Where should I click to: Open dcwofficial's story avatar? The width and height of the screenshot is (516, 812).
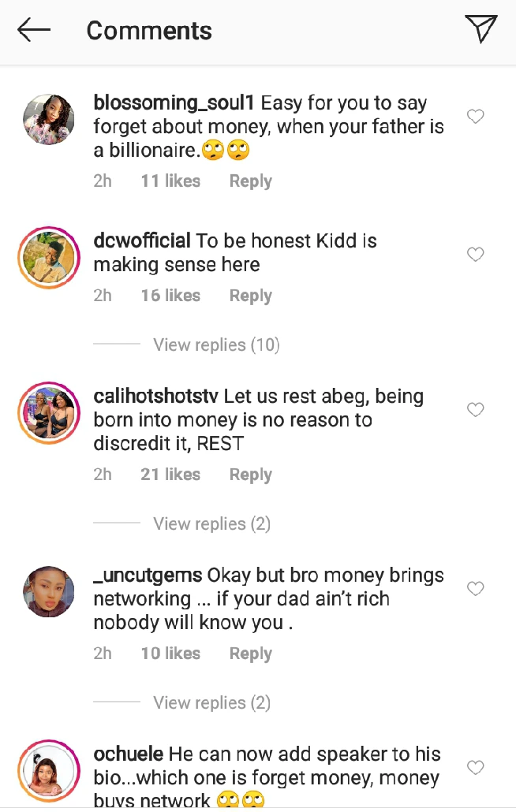[x=48, y=257]
